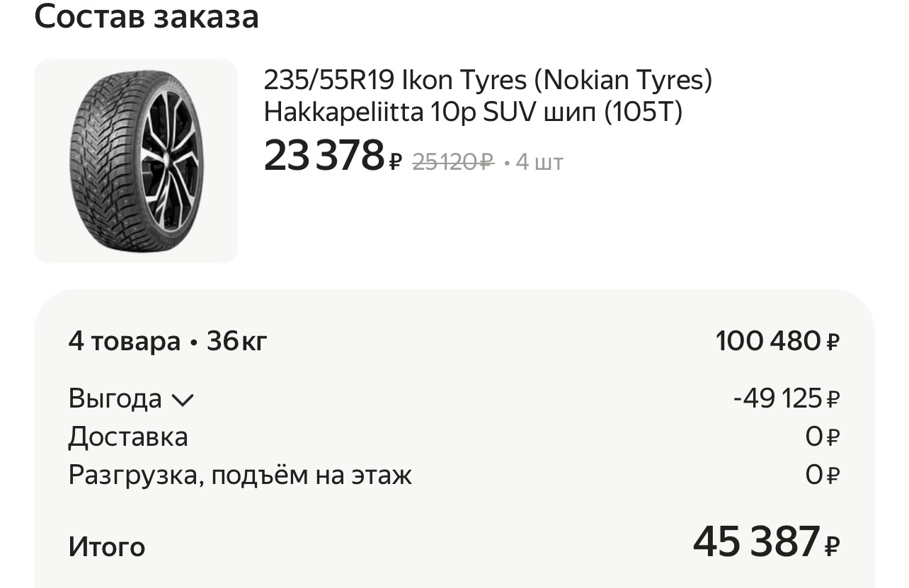This screenshot has height=588, width=909.
Task: Click the Выгода label text
Action: [115, 399]
